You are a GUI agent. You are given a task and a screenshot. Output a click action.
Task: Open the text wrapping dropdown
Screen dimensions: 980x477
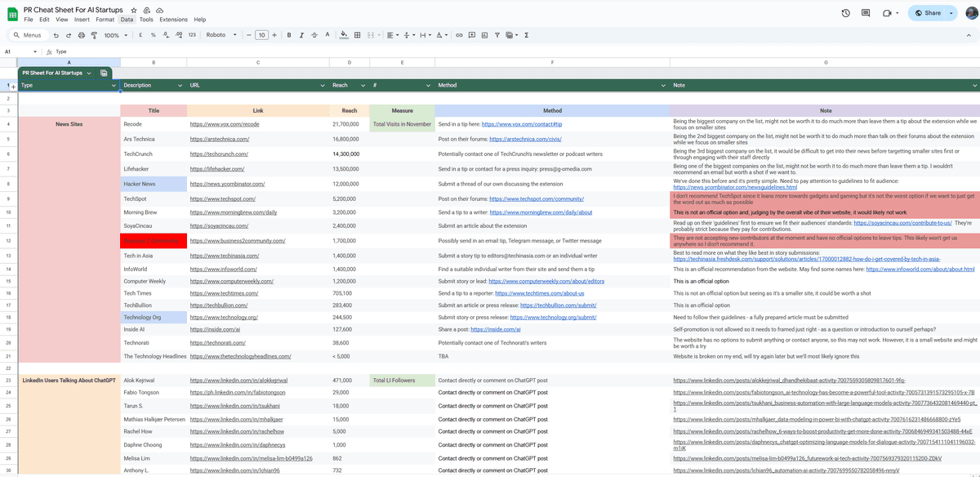(425, 35)
